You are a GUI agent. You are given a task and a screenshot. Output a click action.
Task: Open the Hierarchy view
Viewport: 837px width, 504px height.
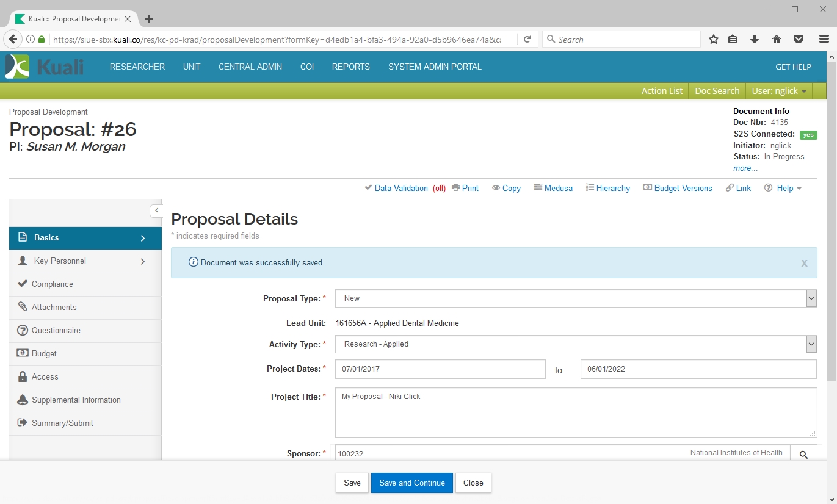click(608, 188)
